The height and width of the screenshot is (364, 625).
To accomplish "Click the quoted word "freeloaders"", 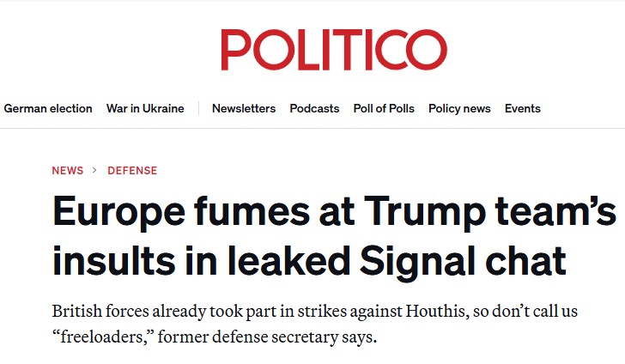I will (105, 337).
